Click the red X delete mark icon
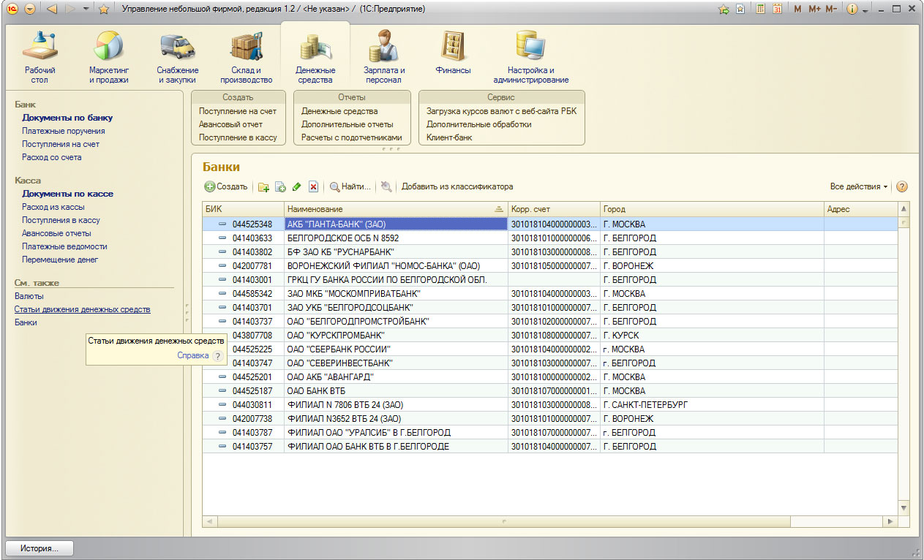The width and height of the screenshot is (924, 560). point(313,187)
